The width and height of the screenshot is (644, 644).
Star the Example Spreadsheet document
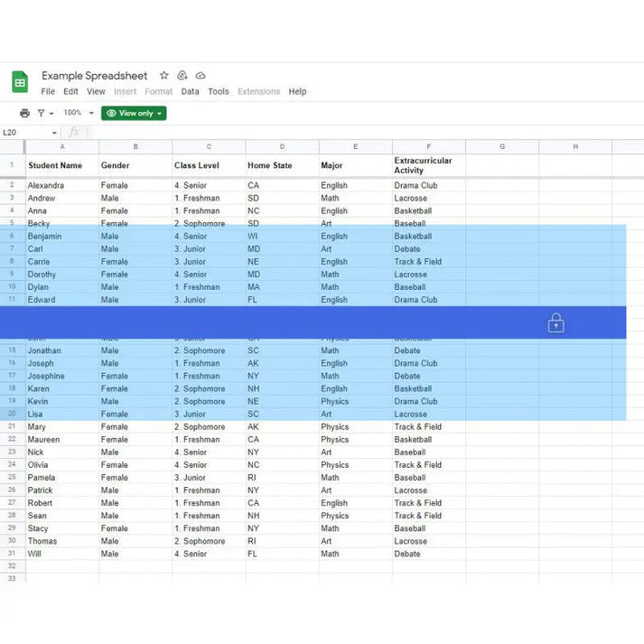point(163,76)
